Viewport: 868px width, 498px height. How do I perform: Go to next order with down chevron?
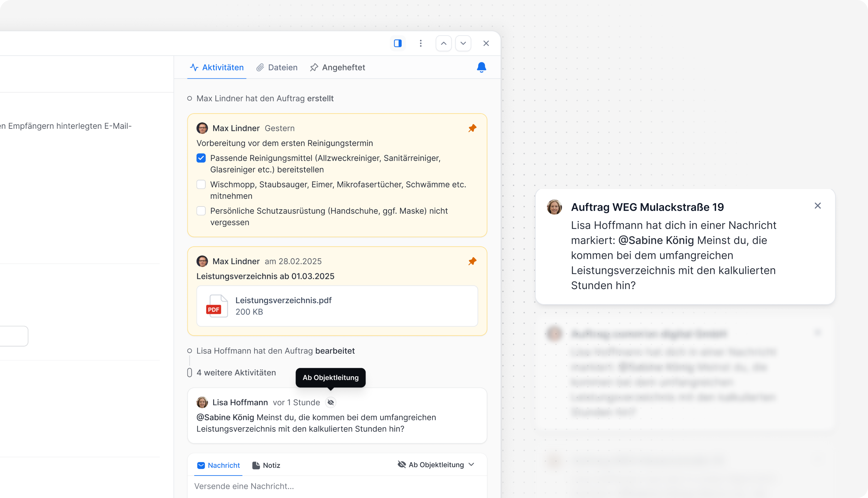pos(463,43)
